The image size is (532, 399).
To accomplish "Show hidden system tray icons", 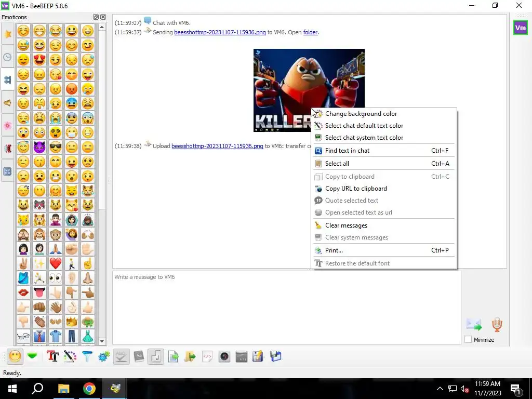I will tap(440, 389).
